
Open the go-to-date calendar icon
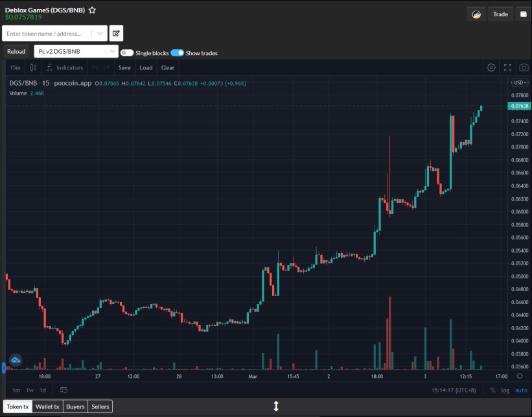pos(64,390)
